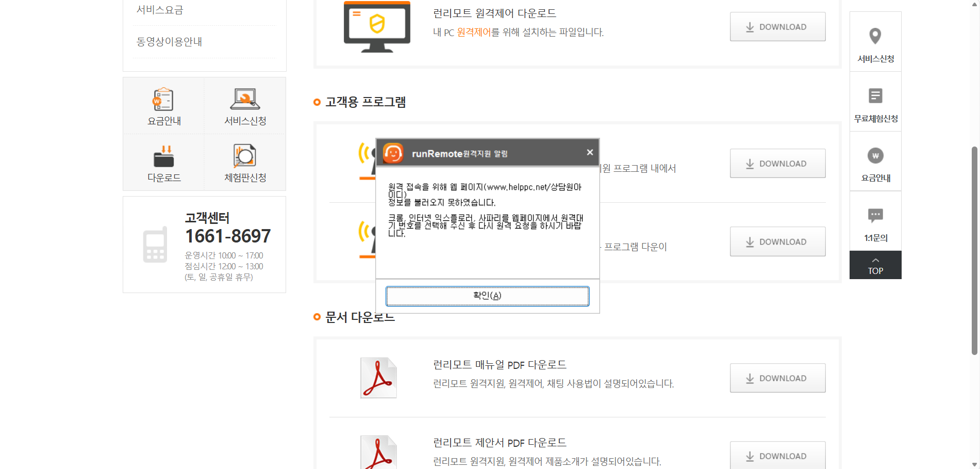This screenshot has width=980, height=469.
Task: Open the 요금안내 price guide icon
Action: (x=163, y=99)
